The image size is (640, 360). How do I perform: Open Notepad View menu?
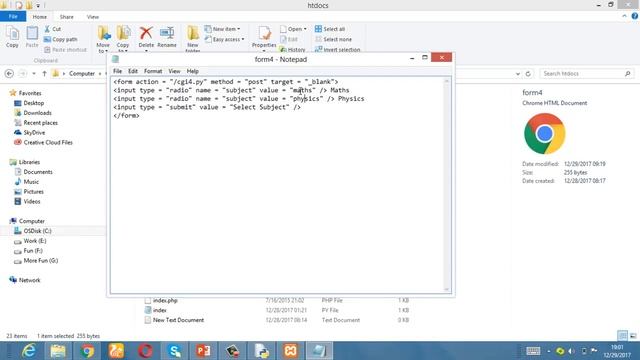tap(174, 71)
